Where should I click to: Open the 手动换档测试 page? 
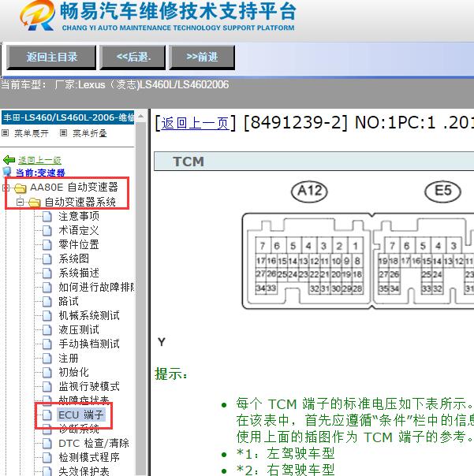coord(89,344)
